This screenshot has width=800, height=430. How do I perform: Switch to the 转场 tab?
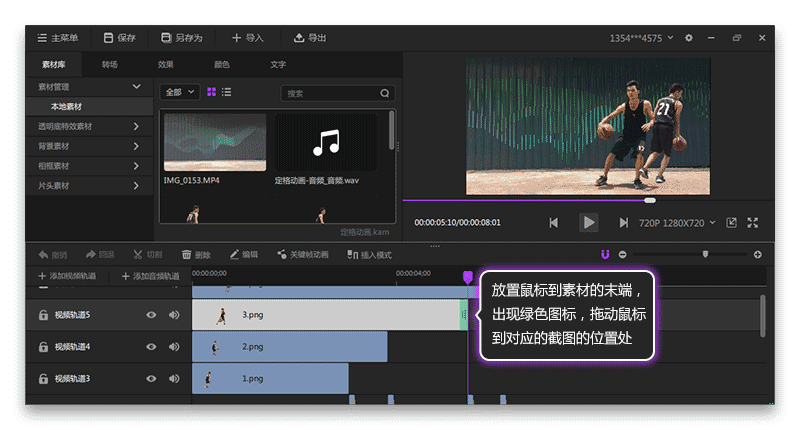[x=110, y=64]
